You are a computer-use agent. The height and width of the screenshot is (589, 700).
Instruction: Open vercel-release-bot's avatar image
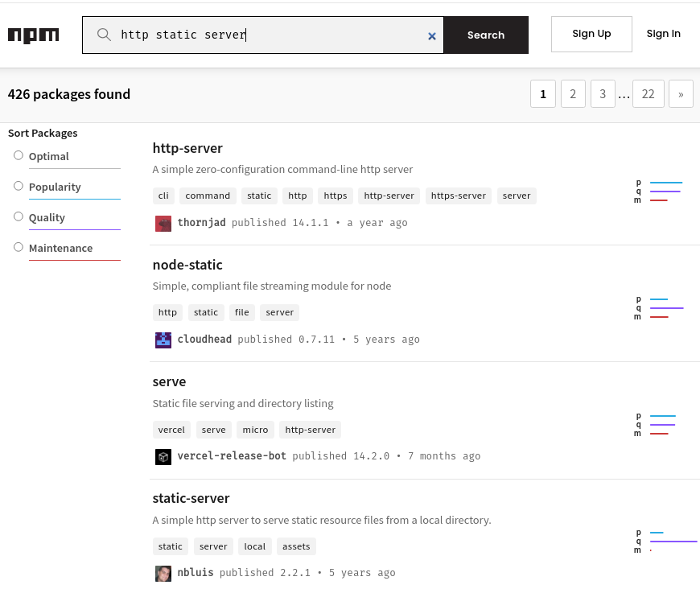click(x=163, y=456)
